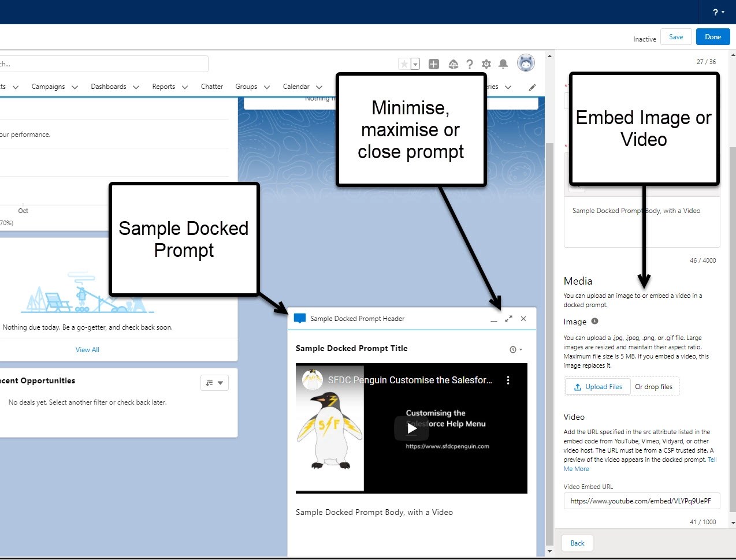Click the Media section heading
The image size is (736, 560).
pos(578,281)
